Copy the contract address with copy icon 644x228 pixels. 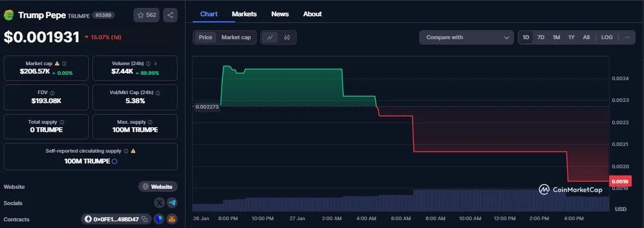[144, 220]
